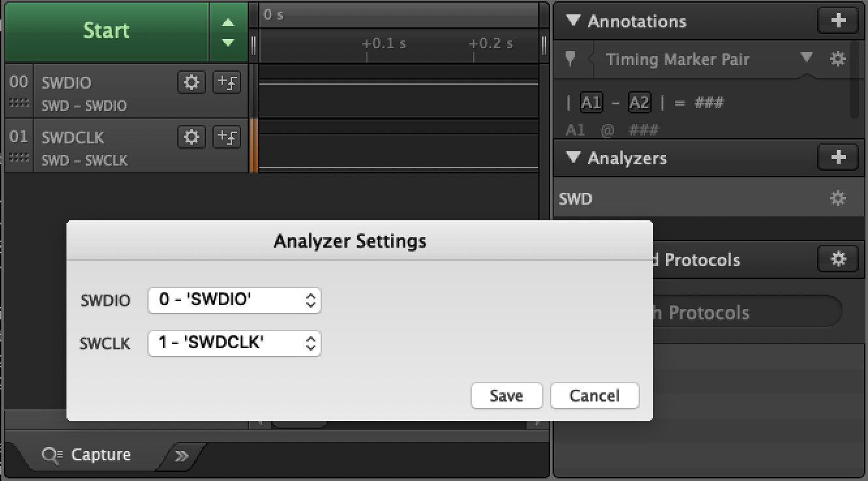Collapse the Annotations panel
This screenshot has width=868, height=481.
tap(573, 21)
